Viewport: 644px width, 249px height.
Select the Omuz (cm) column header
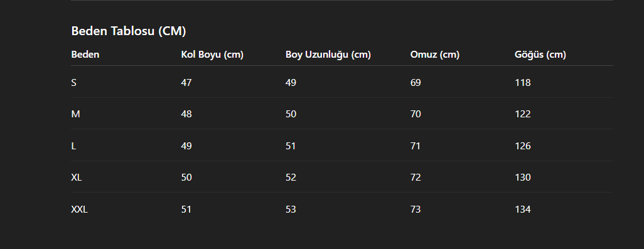434,55
